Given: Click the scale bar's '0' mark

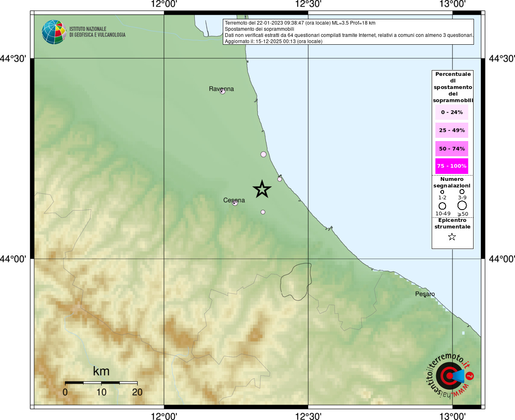Looking at the screenshot, I should pos(65,392).
